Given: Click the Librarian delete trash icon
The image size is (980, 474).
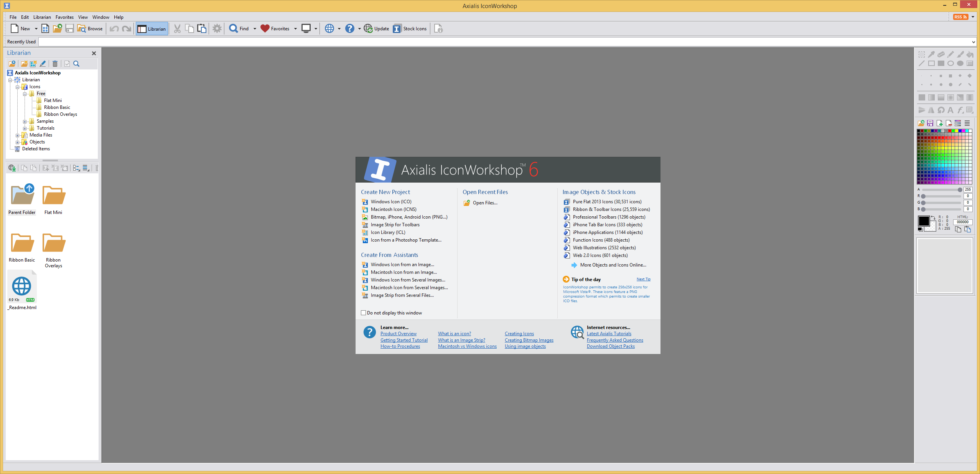Looking at the screenshot, I should (x=55, y=64).
